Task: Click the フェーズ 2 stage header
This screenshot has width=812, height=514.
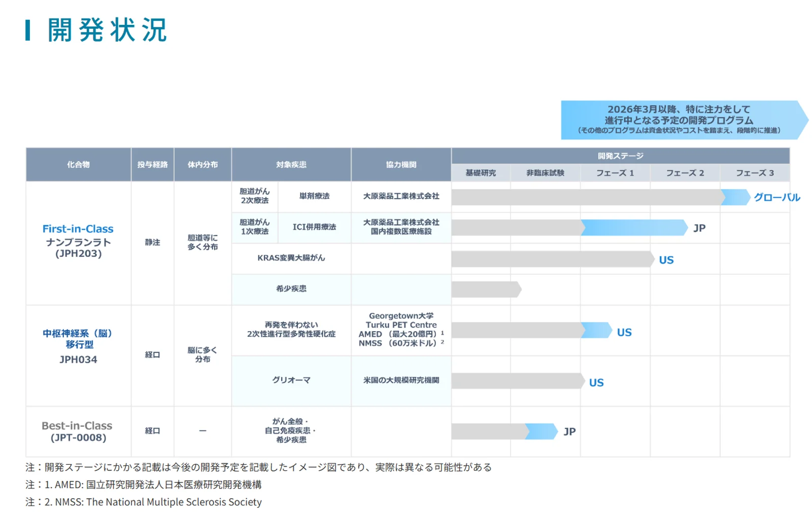Action: coord(685,173)
